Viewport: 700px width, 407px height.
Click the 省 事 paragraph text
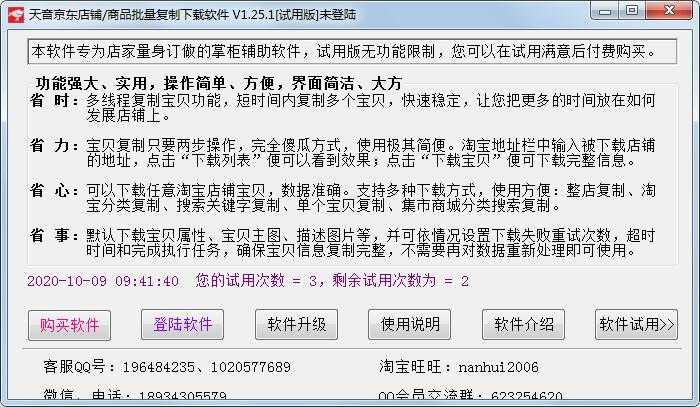[343, 243]
